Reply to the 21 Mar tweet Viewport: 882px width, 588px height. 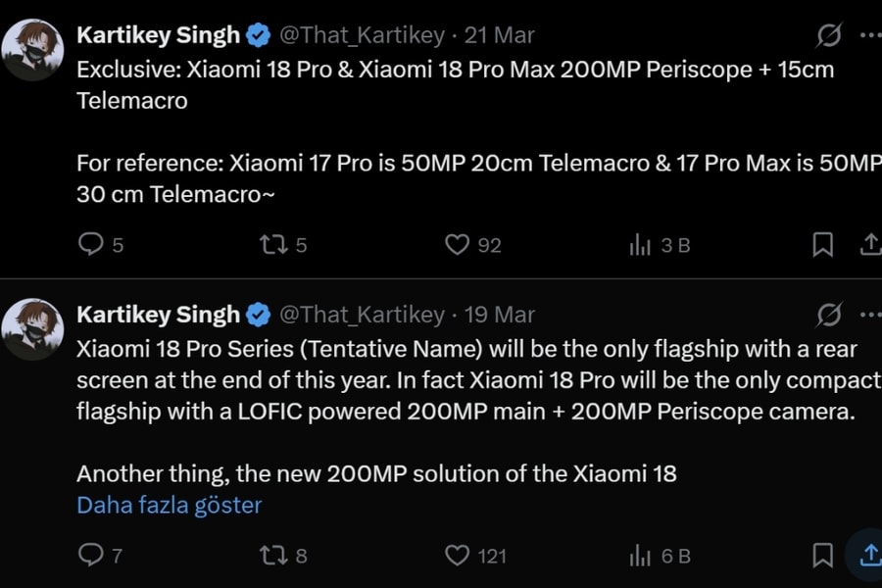click(x=90, y=244)
